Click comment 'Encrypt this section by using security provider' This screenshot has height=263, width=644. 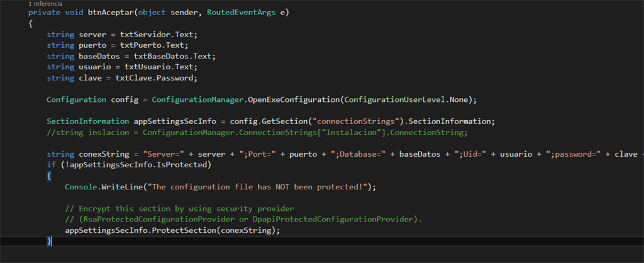pyautogui.click(x=179, y=209)
